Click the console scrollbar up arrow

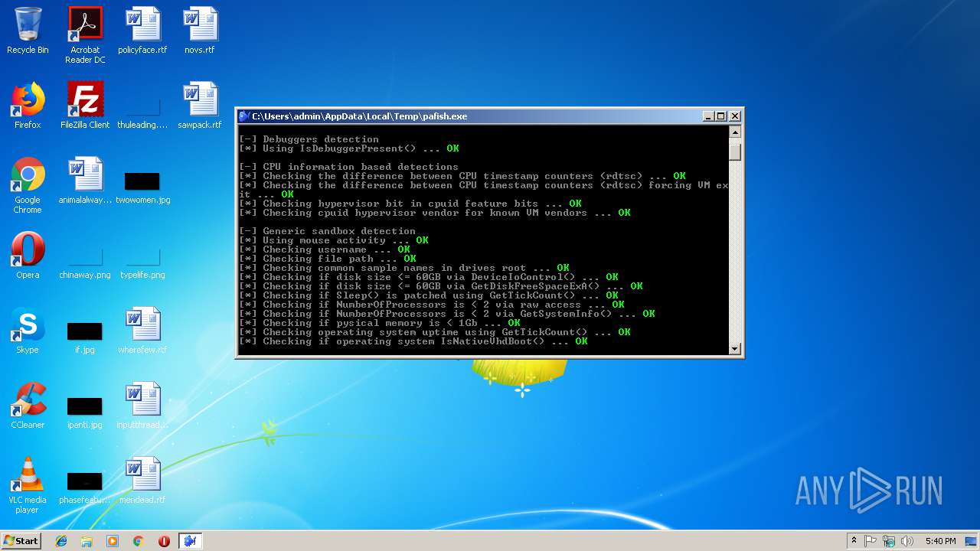pyautogui.click(x=735, y=132)
